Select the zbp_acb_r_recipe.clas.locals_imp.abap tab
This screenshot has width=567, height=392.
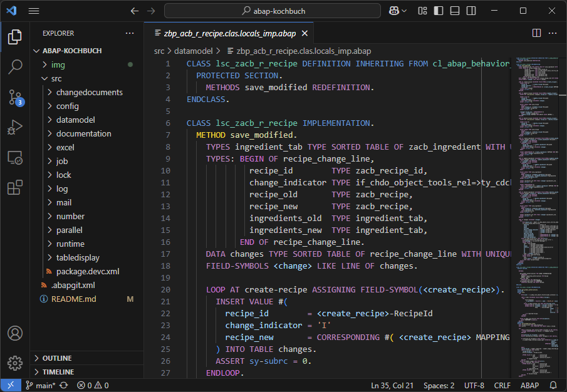(x=230, y=33)
